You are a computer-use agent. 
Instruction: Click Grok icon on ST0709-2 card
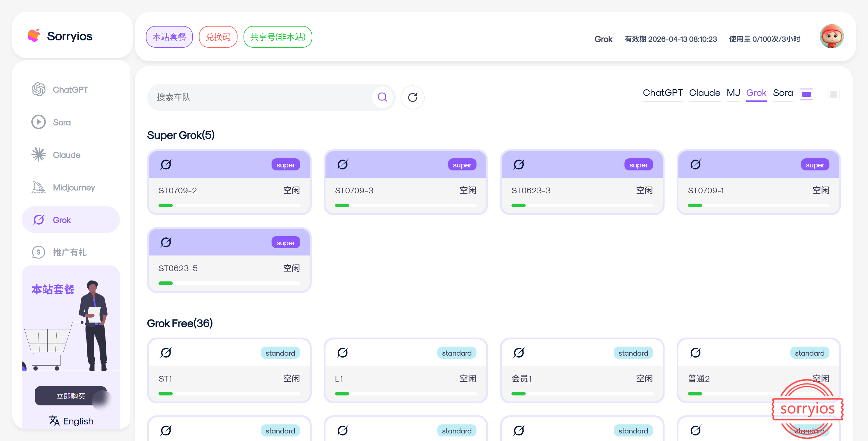coord(166,164)
